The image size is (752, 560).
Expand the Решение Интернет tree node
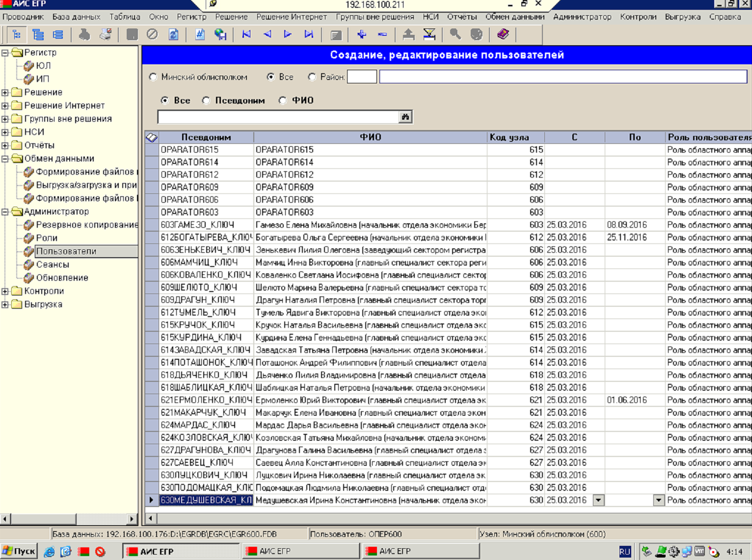click(5, 106)
